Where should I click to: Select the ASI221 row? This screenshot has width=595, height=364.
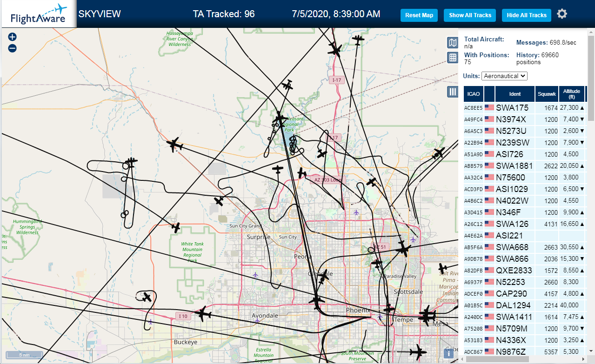526,235
